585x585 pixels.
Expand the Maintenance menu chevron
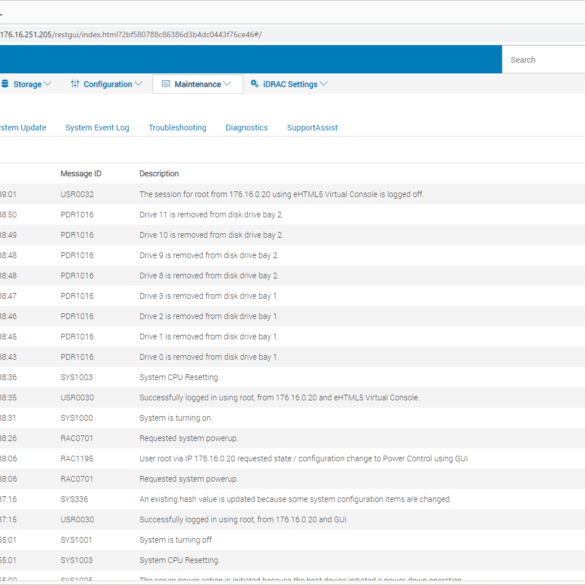pyautogui.click(x=227, y=84)
